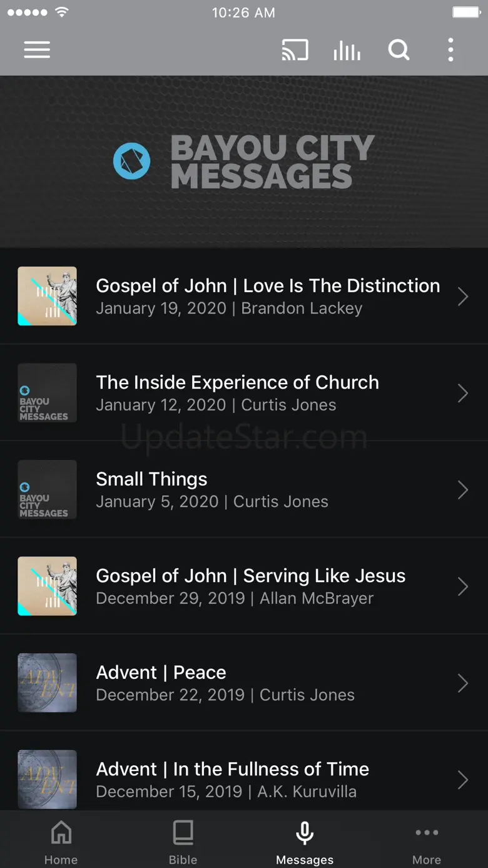Image resolution: width=488 pixels, height=868 pixels.
Task: Expand the Inside Experience of Church chevron
Action: tap(463, 393)
